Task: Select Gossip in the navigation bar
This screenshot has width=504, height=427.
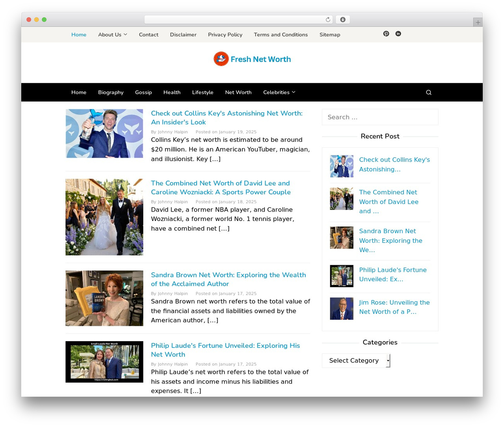Action: tap(143, 93)
